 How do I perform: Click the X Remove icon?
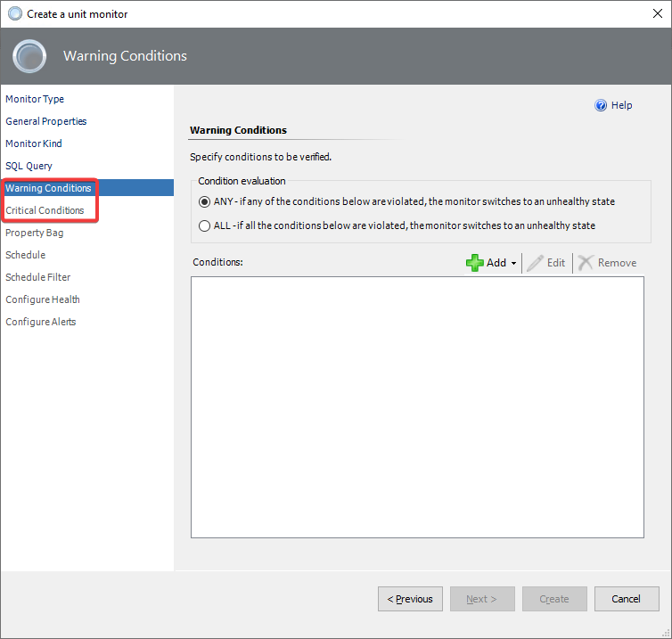(x=585, y=263)
